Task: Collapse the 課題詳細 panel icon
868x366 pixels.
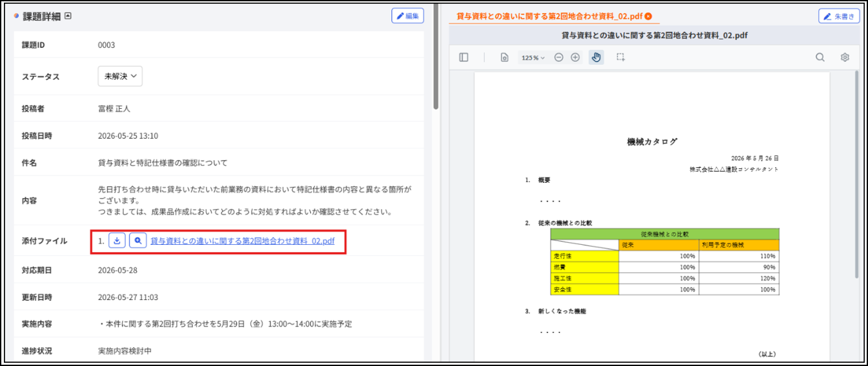Action: pos(68,16)
